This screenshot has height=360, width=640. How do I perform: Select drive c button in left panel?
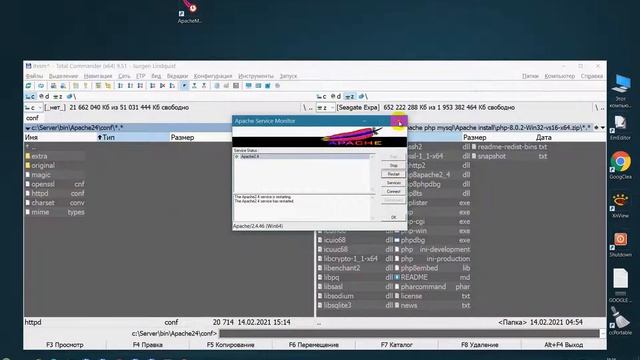coord(30,97)
